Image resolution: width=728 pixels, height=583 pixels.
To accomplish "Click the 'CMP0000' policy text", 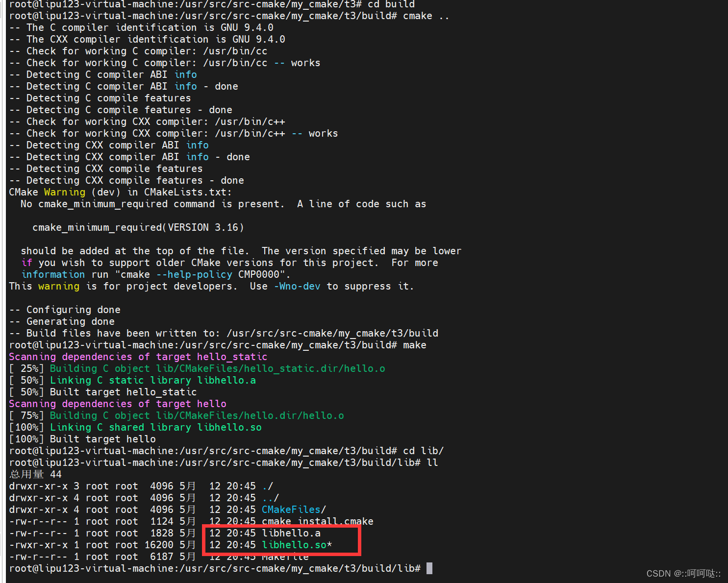I will tap(259, 274).
